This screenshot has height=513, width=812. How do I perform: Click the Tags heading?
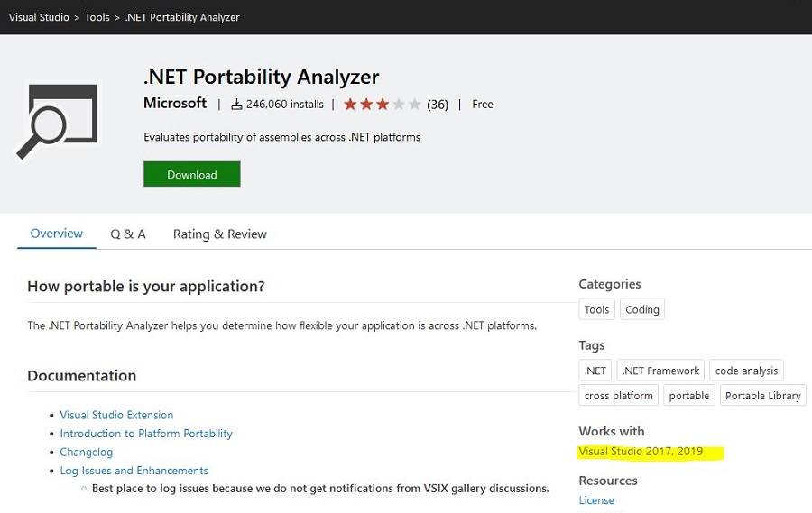pyautogui.click(x=591, y=345)
